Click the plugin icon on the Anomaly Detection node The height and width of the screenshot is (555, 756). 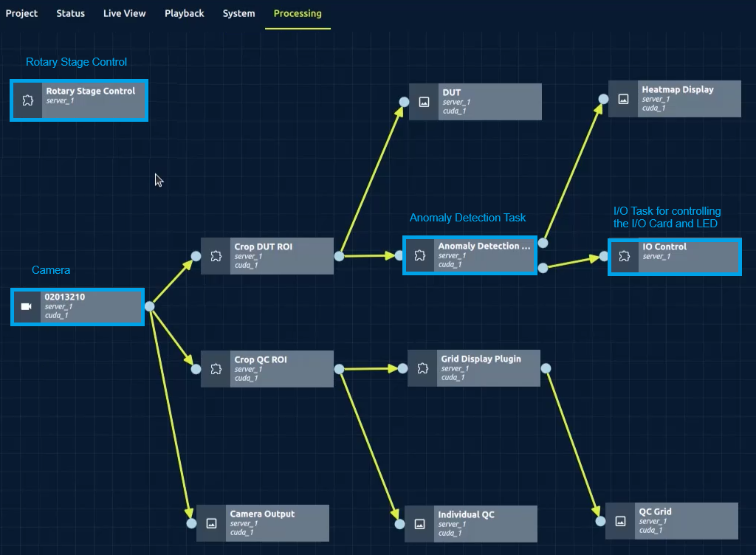point(420,255)
